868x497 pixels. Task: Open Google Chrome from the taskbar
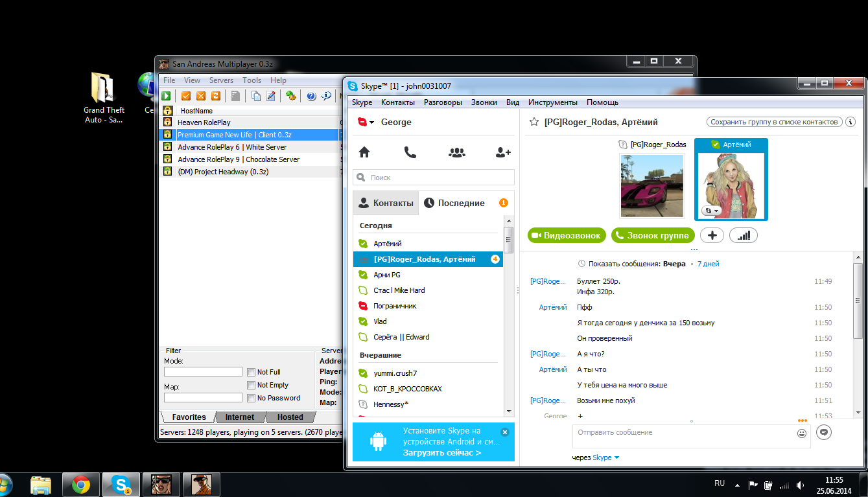[x=81, y=485]
